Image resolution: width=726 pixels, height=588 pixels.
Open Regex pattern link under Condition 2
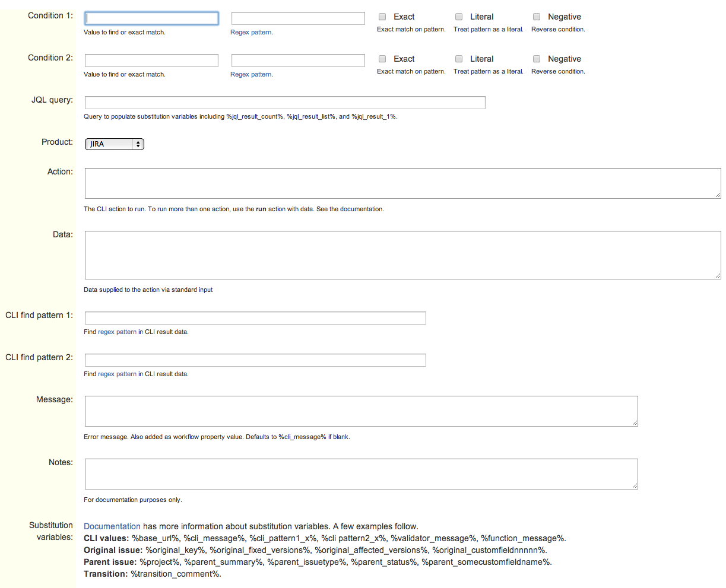click(251, 75)
